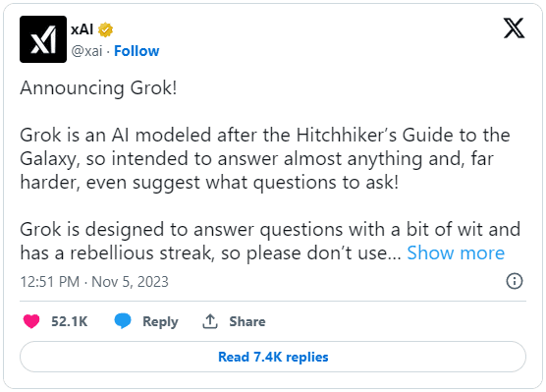Open Read 7.4K replies

click(x=273, y=357)
